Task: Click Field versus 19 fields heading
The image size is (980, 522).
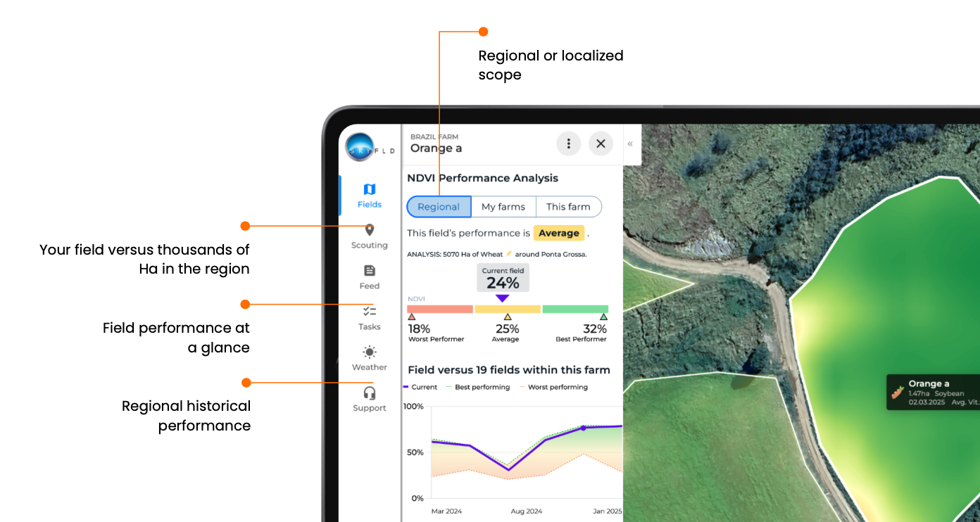Action: coord(509,369)
